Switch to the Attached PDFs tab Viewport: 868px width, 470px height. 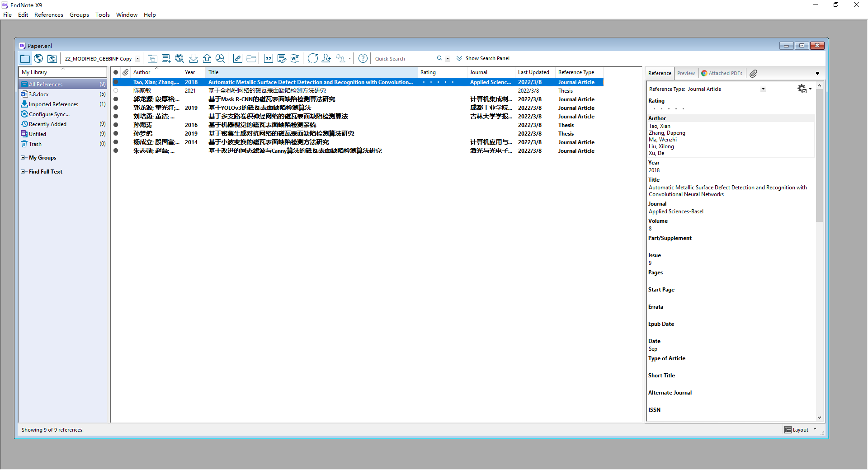(x=722, y=73)
